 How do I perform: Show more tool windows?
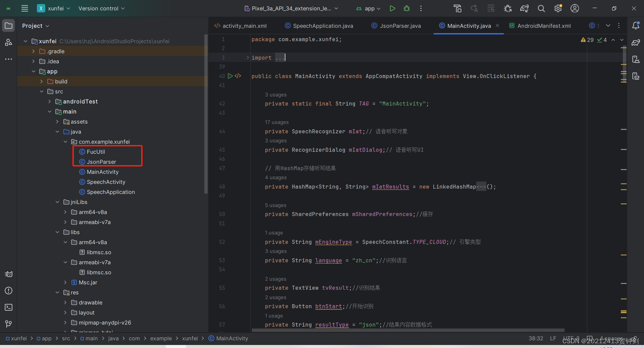point(9,59)
